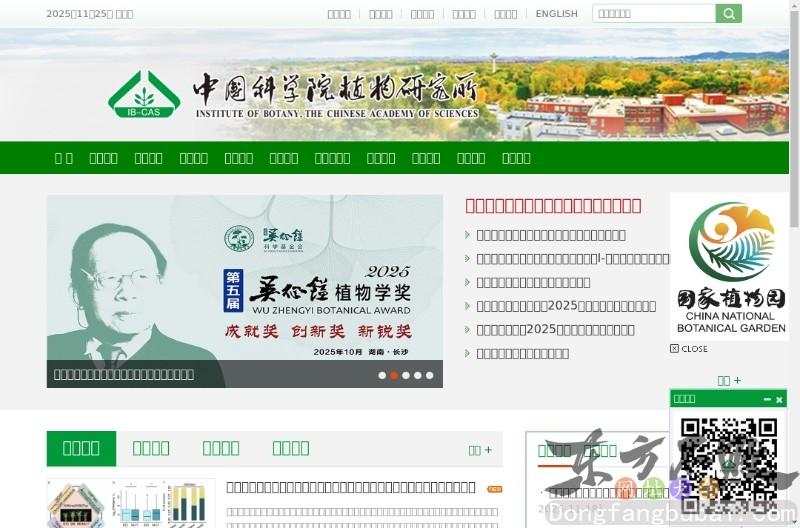The height and width of the screenshot is (528, 800).
Task: Click the more + link beside news tabs
Action: [x=480, y=450]
